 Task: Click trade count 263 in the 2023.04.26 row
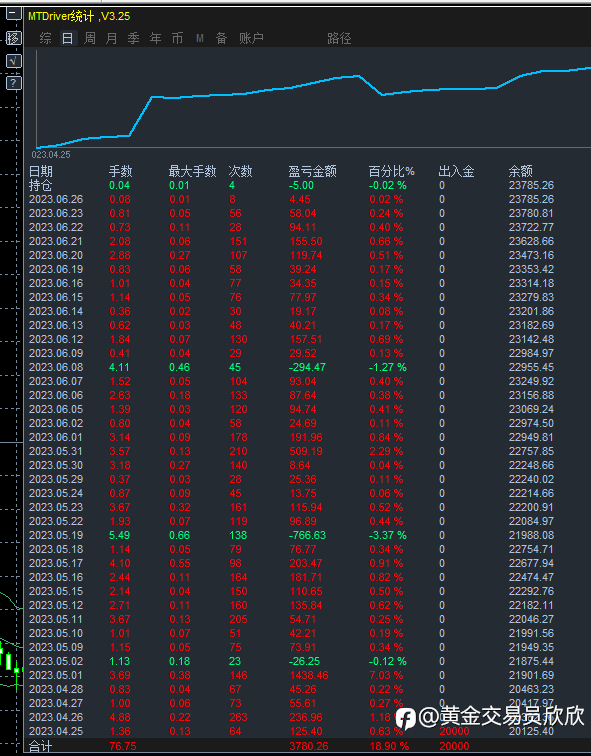pos(238,716)
